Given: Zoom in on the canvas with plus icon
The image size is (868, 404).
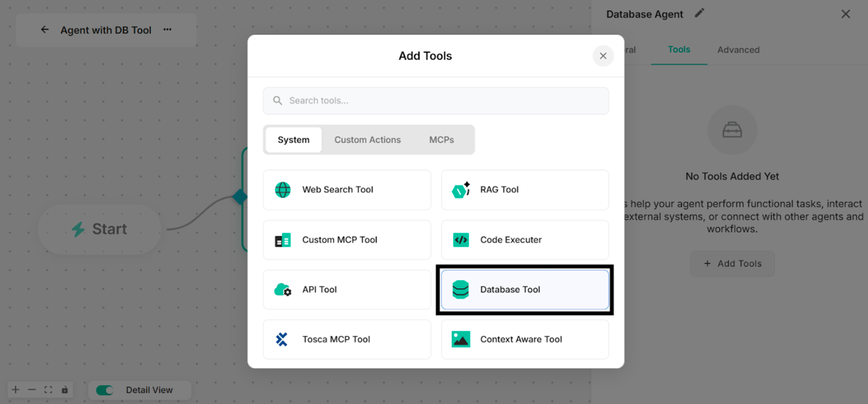Looking at the screenshot, I should click(x=15, y=390).
